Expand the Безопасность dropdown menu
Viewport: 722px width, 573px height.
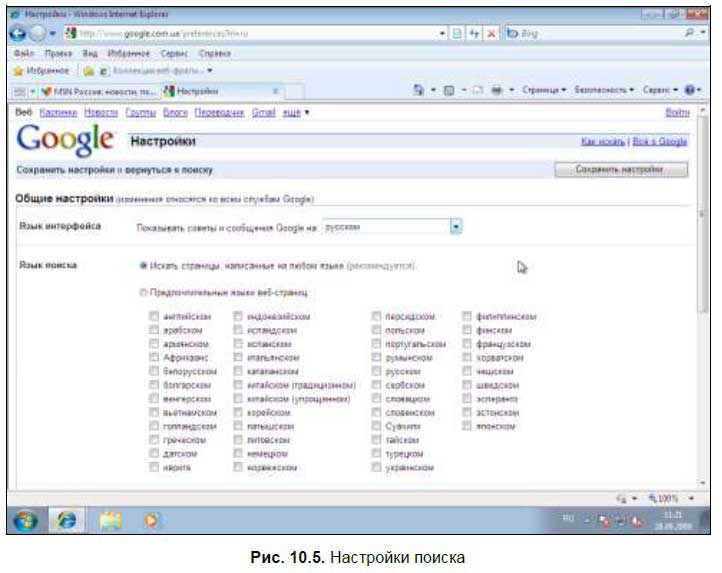(604, 90)
